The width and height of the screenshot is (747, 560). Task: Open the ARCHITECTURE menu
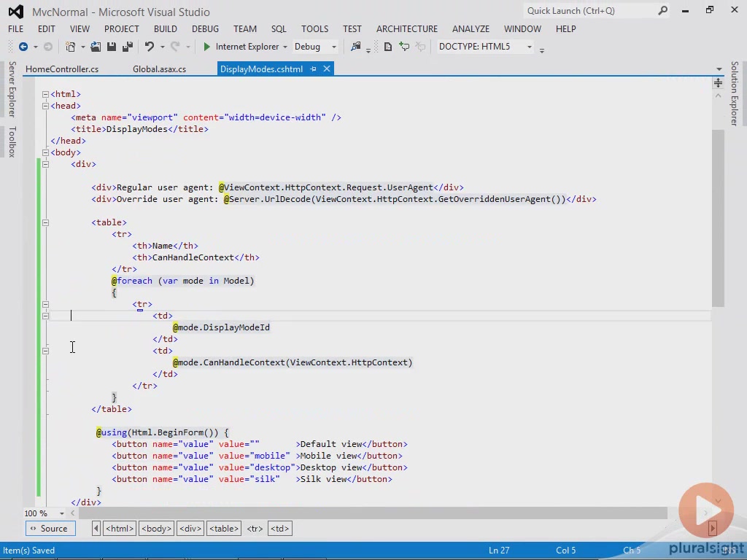pyautogui.click(x=407, y=29)
